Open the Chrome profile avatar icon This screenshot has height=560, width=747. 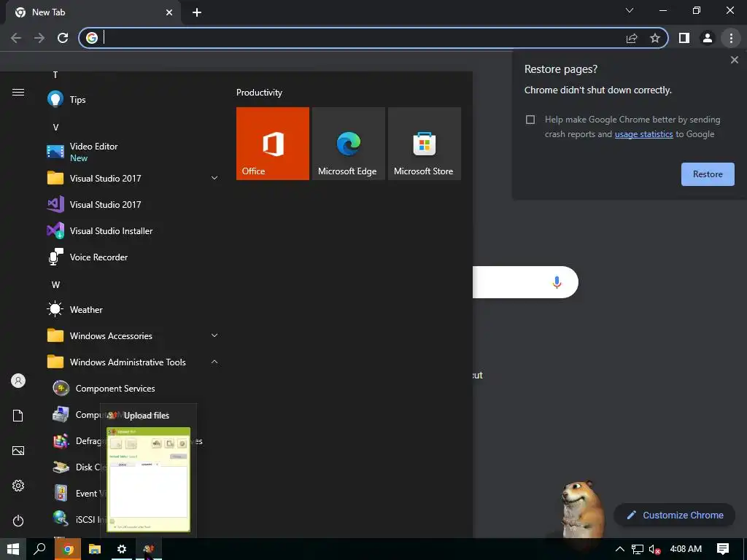(708, 38)
